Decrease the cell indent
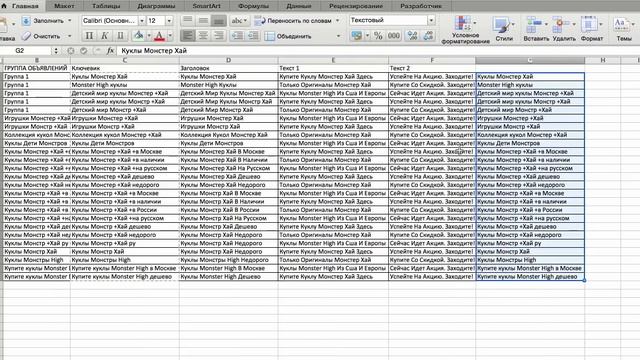Image resolution: width=640 pixels, height=360 pixels. [237, 36]
